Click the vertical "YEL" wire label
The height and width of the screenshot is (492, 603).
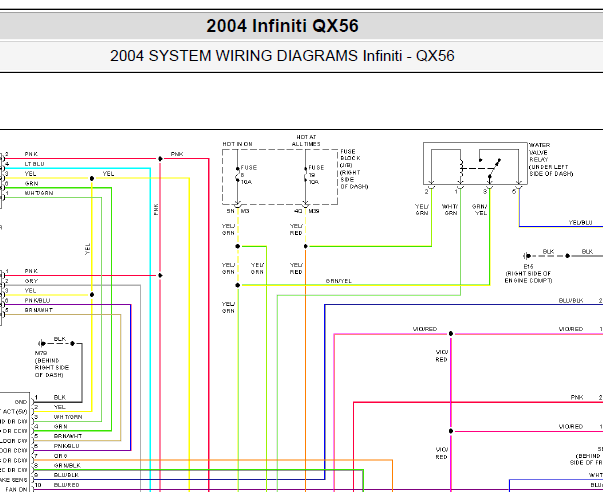coord(87,249)
